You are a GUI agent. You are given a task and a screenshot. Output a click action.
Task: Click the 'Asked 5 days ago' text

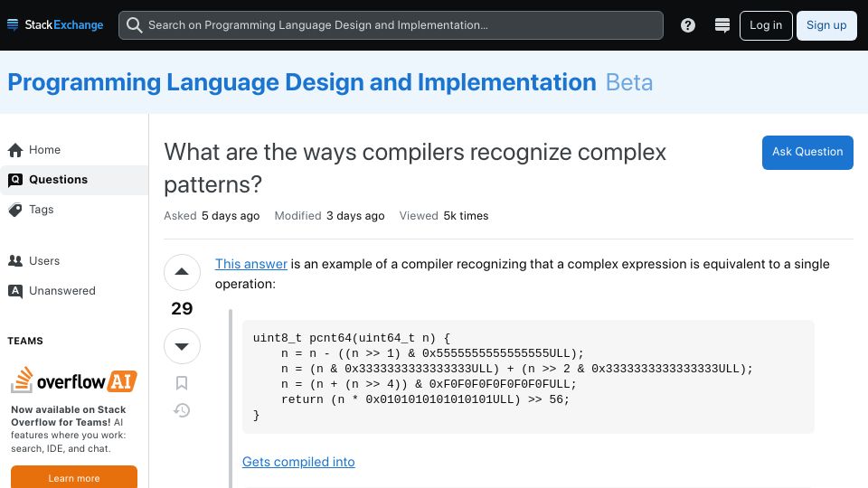click(212, 216)
